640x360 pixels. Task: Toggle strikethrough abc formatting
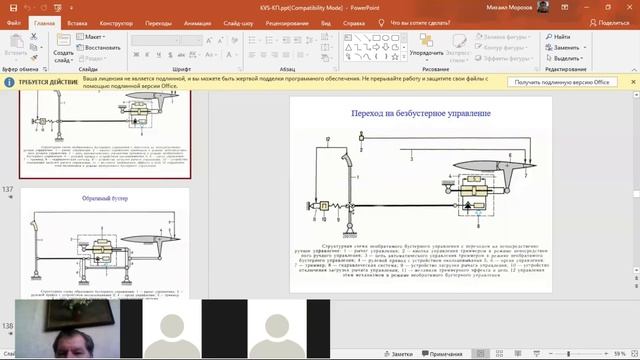point(181,55)
